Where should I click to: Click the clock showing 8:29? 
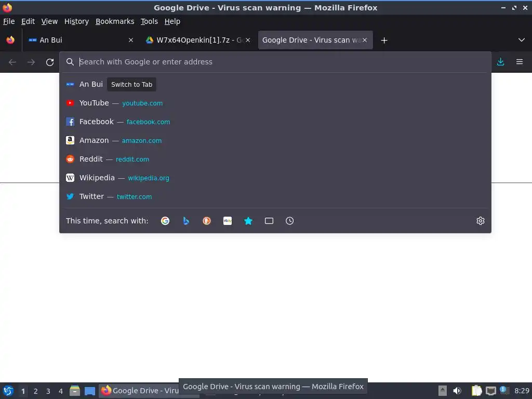[522, 391]
